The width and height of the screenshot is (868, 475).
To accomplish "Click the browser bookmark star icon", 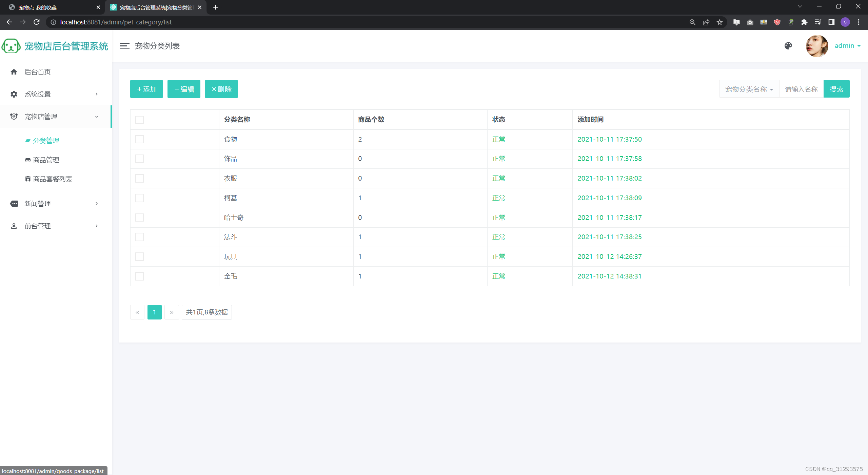I will coord(719,22).
